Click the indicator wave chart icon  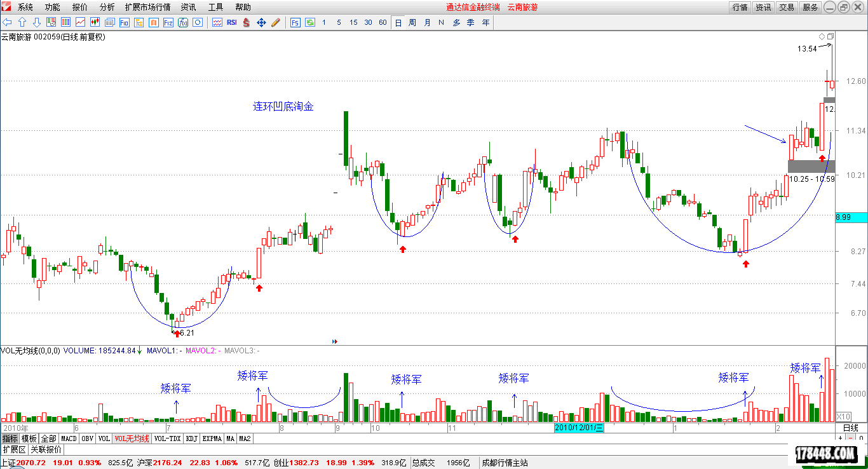pos(217,22)
